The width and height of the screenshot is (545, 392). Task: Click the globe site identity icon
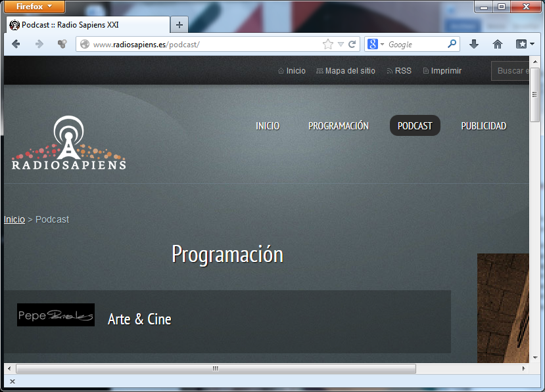pyautogui.click(x=85, y=45)
